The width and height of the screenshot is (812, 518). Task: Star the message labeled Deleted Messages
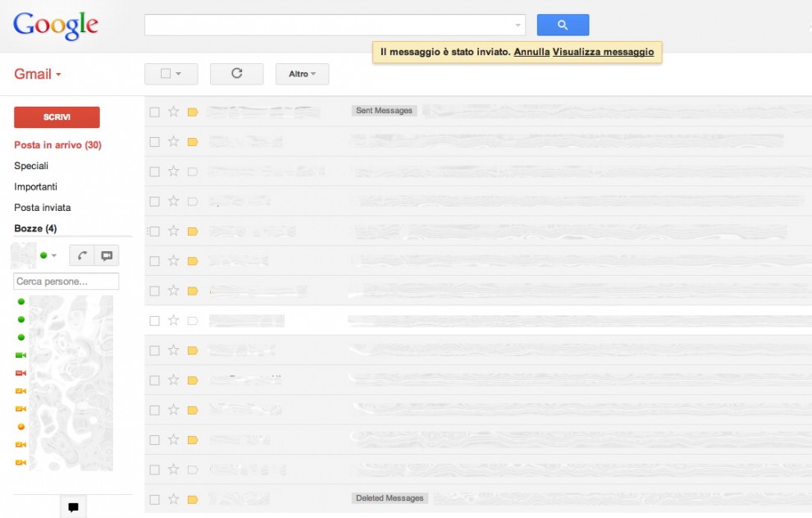click(174, 499)
